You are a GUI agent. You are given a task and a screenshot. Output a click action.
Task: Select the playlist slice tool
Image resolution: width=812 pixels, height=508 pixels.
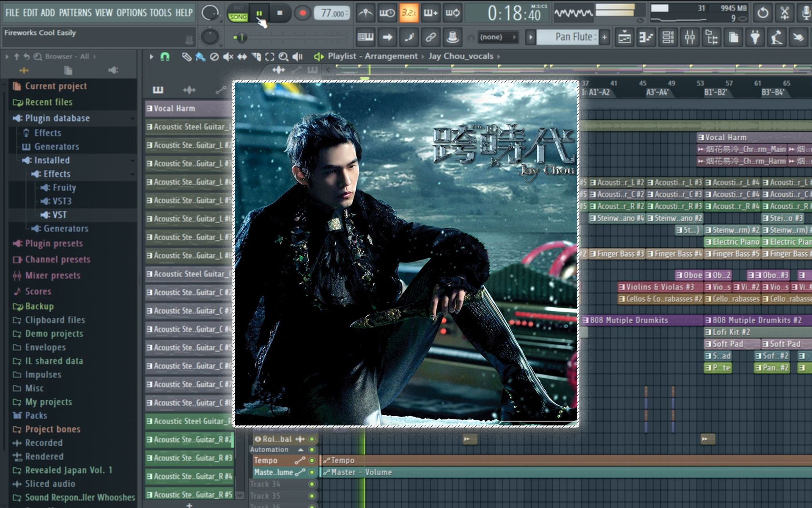(256, 56)
